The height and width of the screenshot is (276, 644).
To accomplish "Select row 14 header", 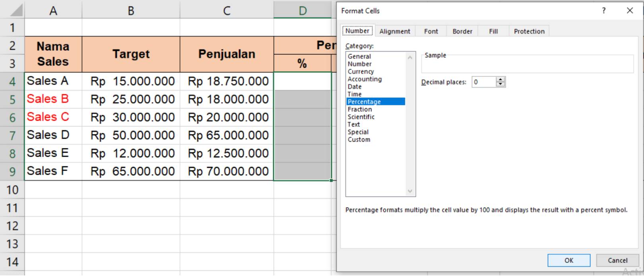I will tap(12, 262).
